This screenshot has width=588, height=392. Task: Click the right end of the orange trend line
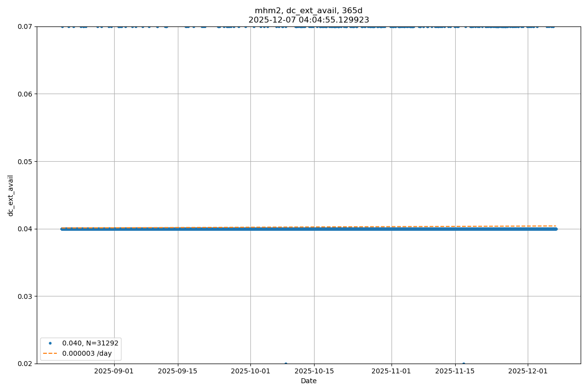pyautogui.click(x=556, y=226)
